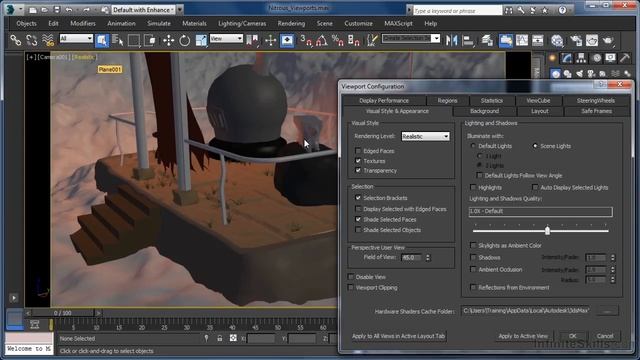
Task: Select the Default Lights radio button
Action: (473, 146)
